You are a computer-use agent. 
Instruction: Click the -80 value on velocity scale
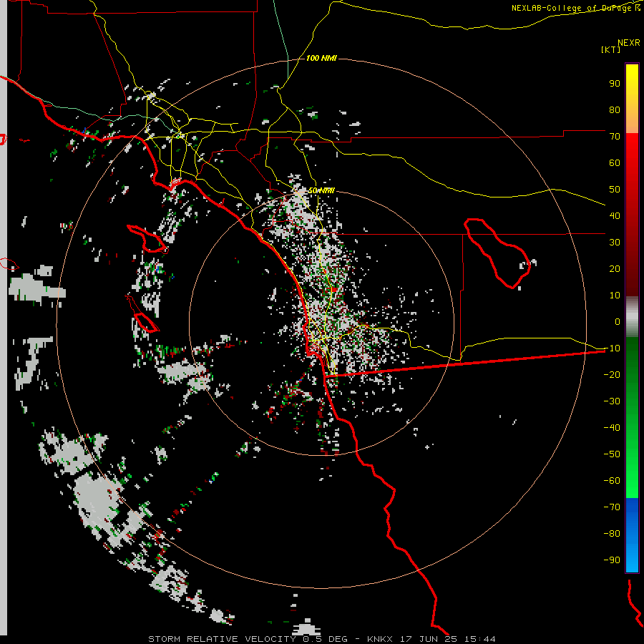(x=612, y=534)
